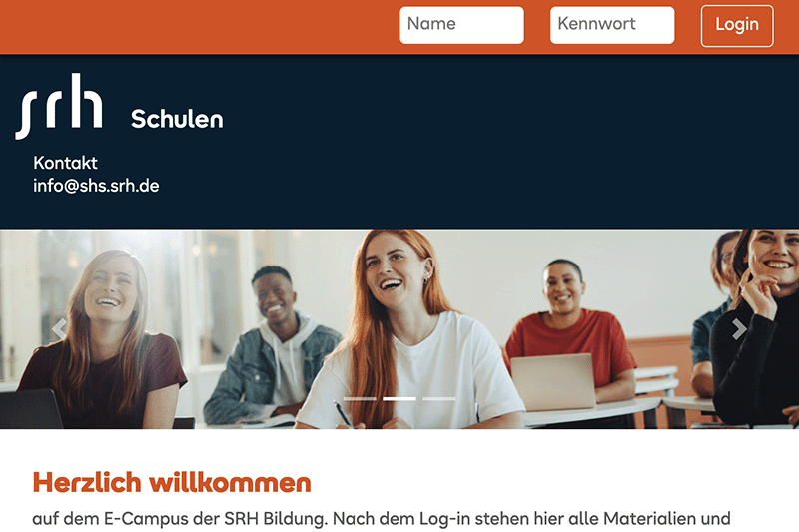Open the info@shs.srh.de email link
This screenshot has width=799, height=532.
tap(96, 186)
